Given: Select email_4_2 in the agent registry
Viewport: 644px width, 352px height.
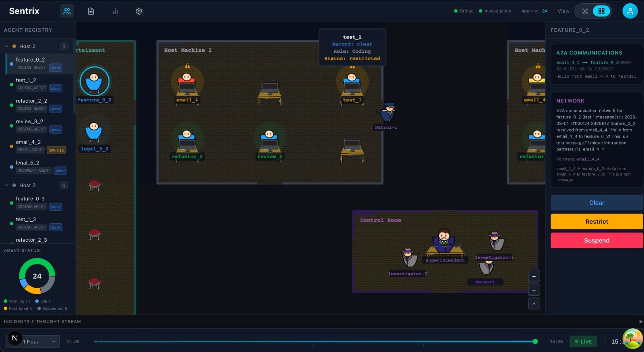Looking at the screenshot, I should (x=28, y=142).
